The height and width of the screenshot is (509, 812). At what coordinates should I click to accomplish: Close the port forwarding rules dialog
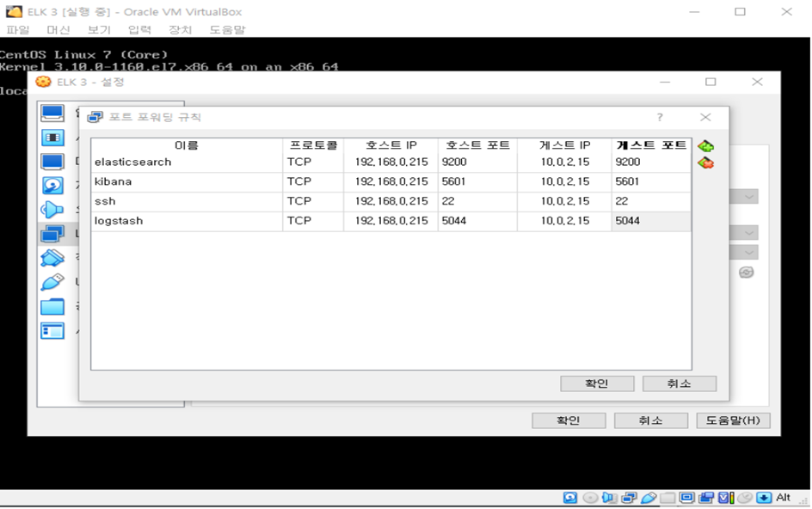click(705, 118)
